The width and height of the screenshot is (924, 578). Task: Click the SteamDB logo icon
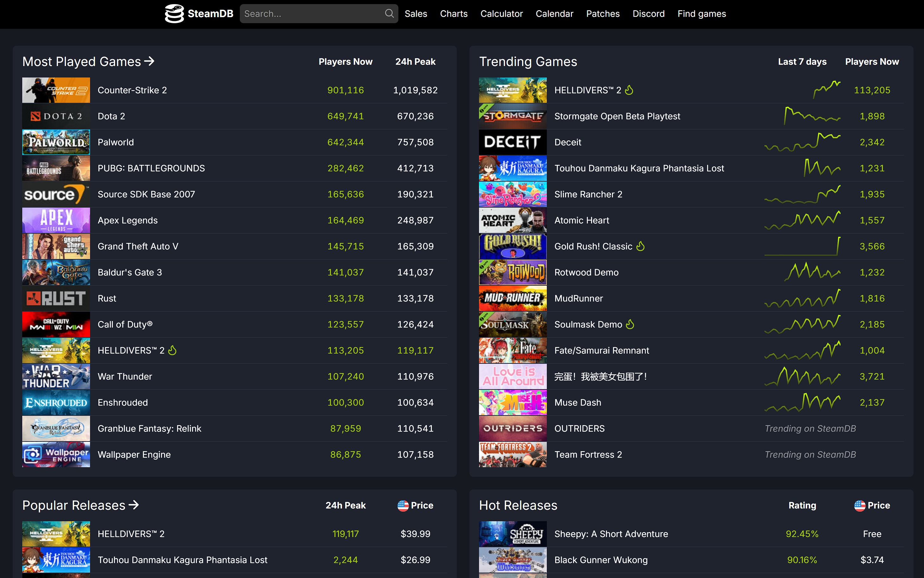point(174,14)
